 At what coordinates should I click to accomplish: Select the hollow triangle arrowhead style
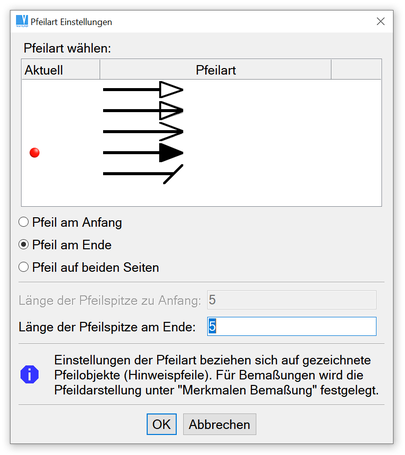[143, 90]
